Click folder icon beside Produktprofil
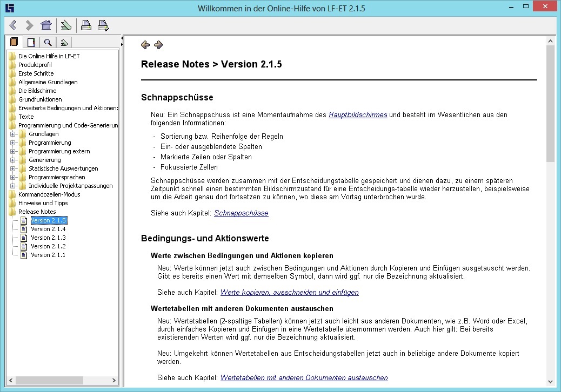This screenshot has width=561, height=392. pyautogui.click(x=12, y=65)
